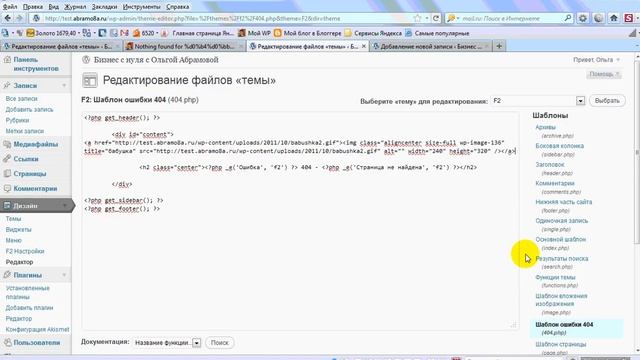This screenshot has height=360, width=640.
Task: Open Медиафайлы in the sidebar
Action: pos(36,144)
